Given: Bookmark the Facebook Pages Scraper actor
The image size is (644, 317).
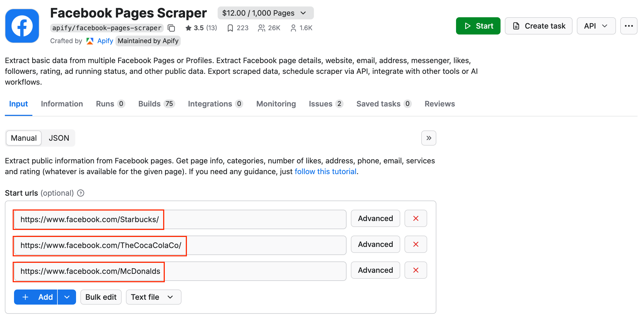Looking at the screenshot, I should pos(230,28).
